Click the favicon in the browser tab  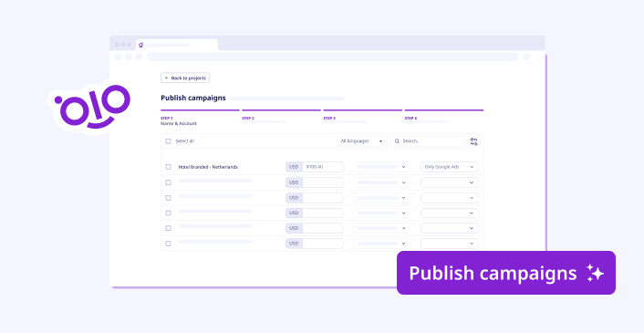[x=140, y=45]
